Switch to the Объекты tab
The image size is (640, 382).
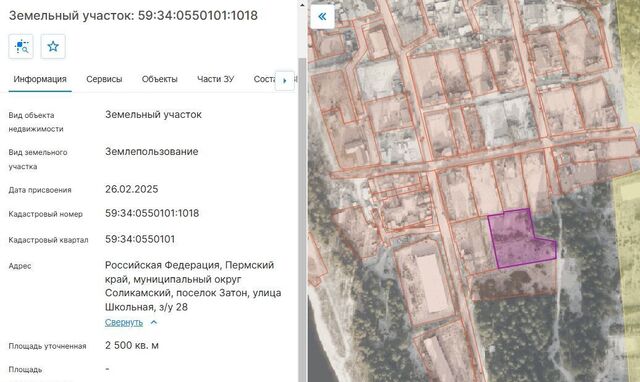[x=160, y=79]
